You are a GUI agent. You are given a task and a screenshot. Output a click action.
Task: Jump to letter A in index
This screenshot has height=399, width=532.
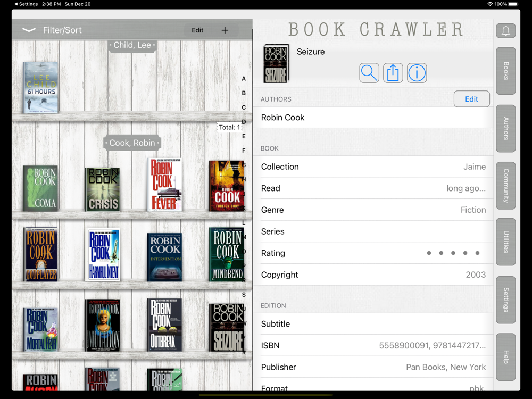(244, 79)
